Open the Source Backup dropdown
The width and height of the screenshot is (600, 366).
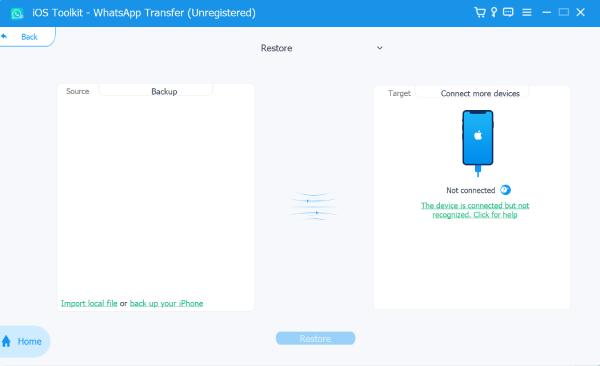155,92
